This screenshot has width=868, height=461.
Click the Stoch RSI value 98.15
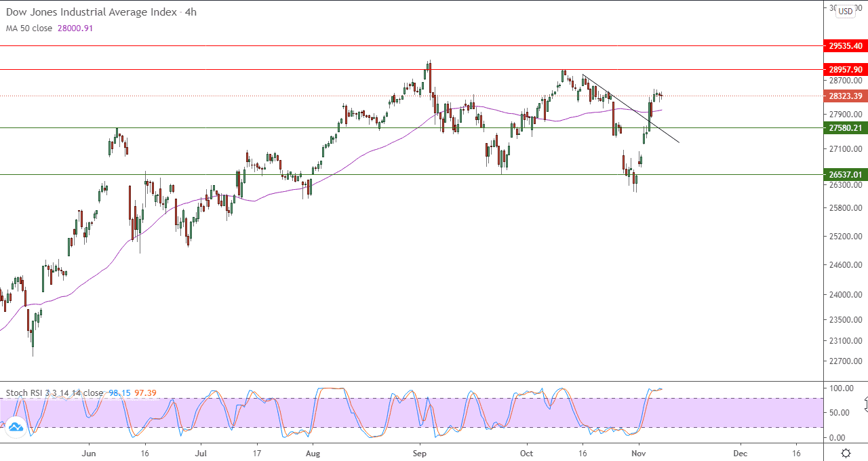click(119, 393)
